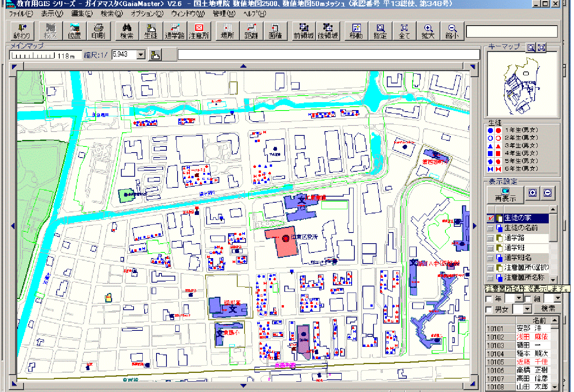Pan map north with top arrow
The height and width of the screenshot is (392, 574).
243,66
